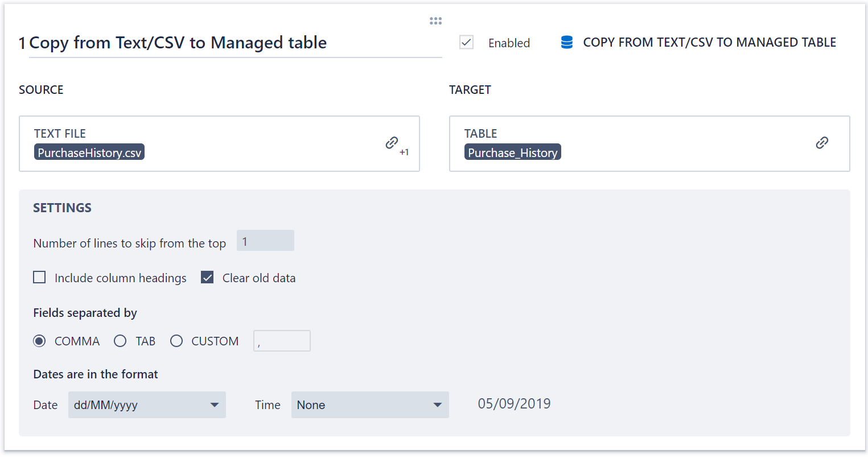Click the six-dot drag handle above the title
This screenshot has width=868, height=458.
click(435, 20)
